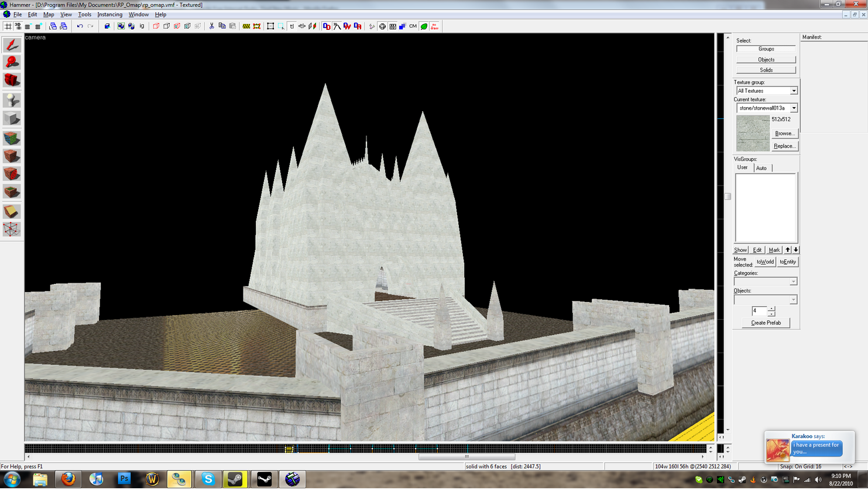The image size is (868, 500).
Task: Select the Selection tool (red arrow)
Action: [x=11, y=45]
